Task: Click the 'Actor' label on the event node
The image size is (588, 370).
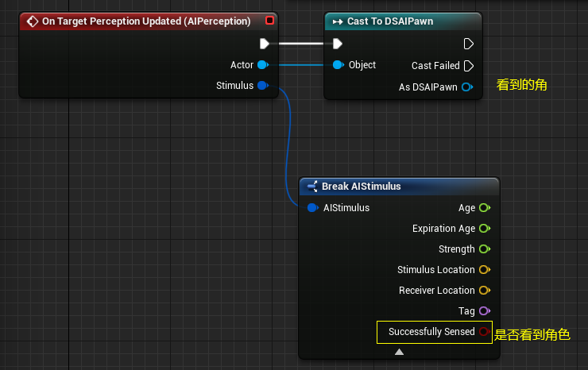Action: (242, 65)
